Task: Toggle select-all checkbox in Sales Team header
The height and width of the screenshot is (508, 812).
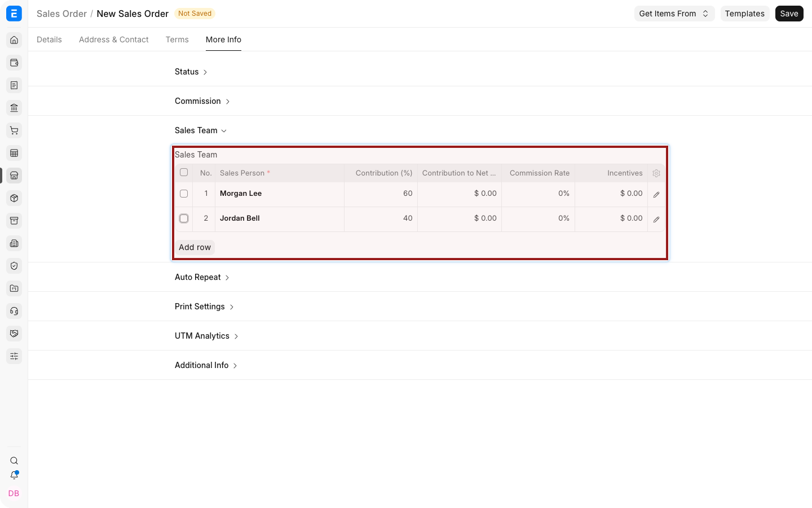Action: pyautogui.click(x=184, y=172)
